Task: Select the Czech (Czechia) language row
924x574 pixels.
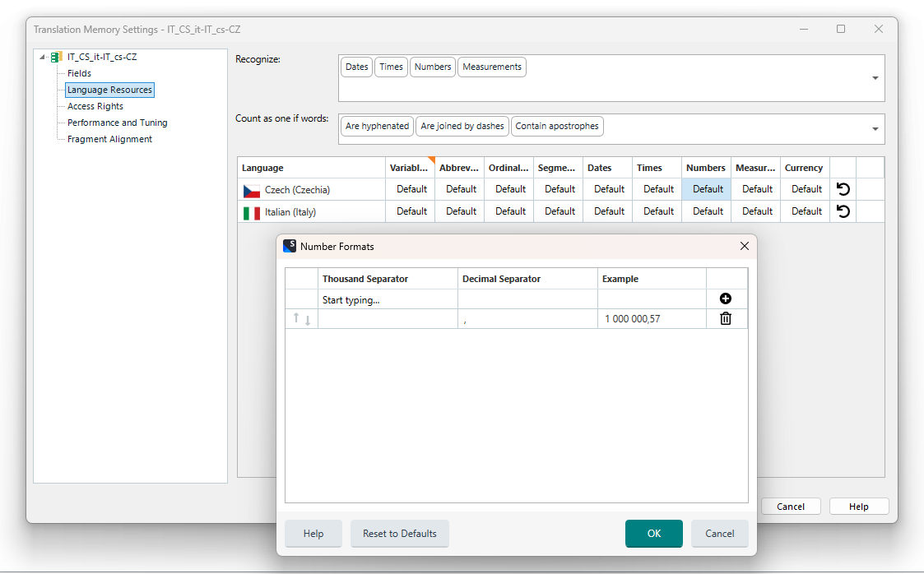Action: point(311,190)
